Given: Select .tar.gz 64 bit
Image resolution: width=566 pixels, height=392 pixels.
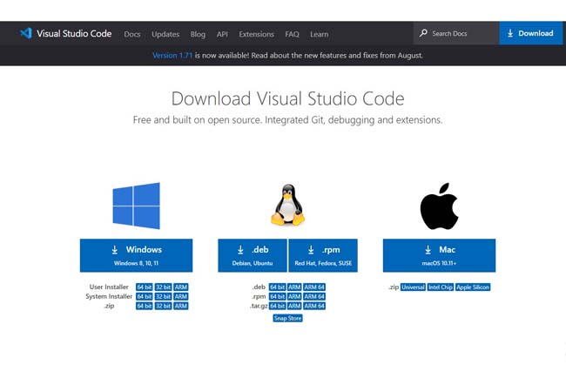Looking at the screenshot, I should point(277,306).
